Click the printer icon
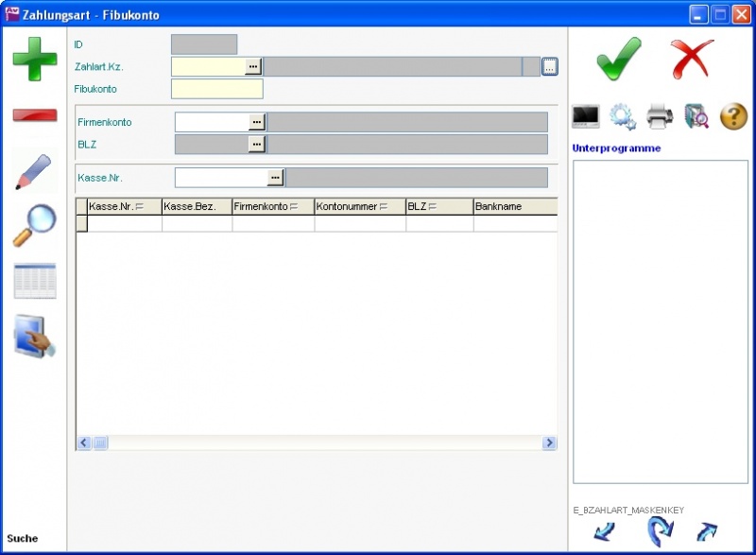The image size is (756, 555). (x=660, y=116)
